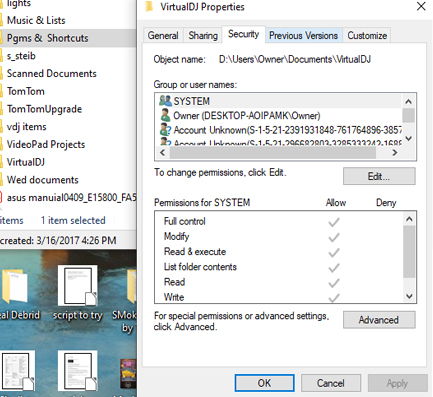Click the folder icon in dialog title
The height and width of the screenshot is (397, 433).
coord(149,7)
